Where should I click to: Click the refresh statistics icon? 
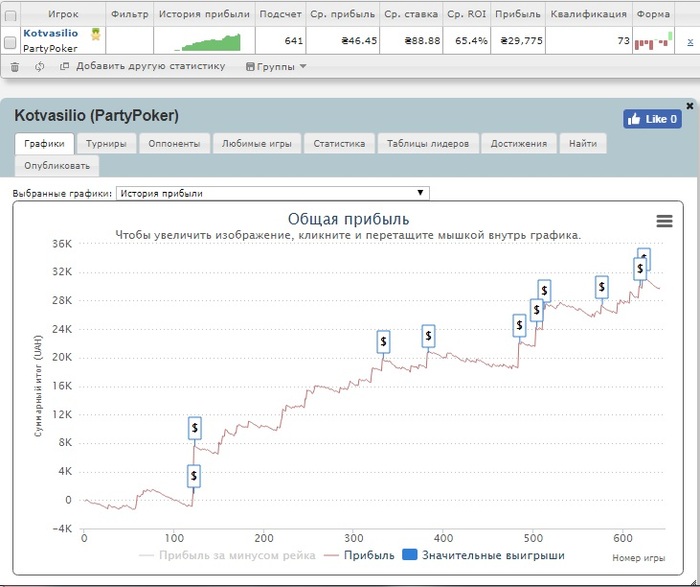(x=40, y=67)
